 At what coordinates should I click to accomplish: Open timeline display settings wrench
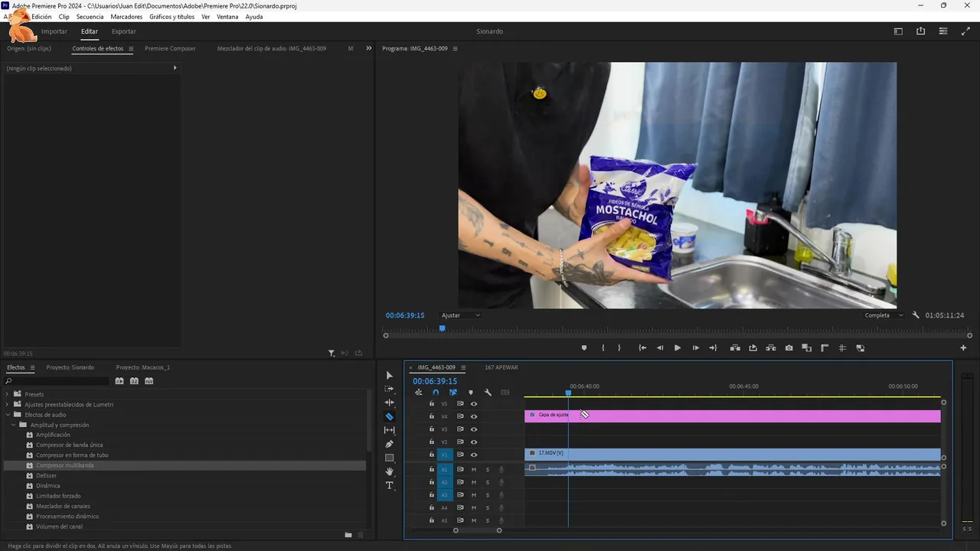pos(488,393)
